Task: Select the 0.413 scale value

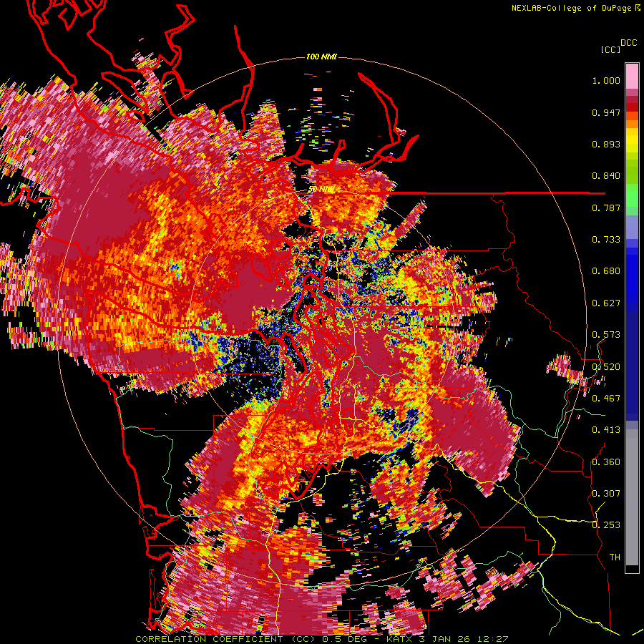Action: click(x=606, y=430)
